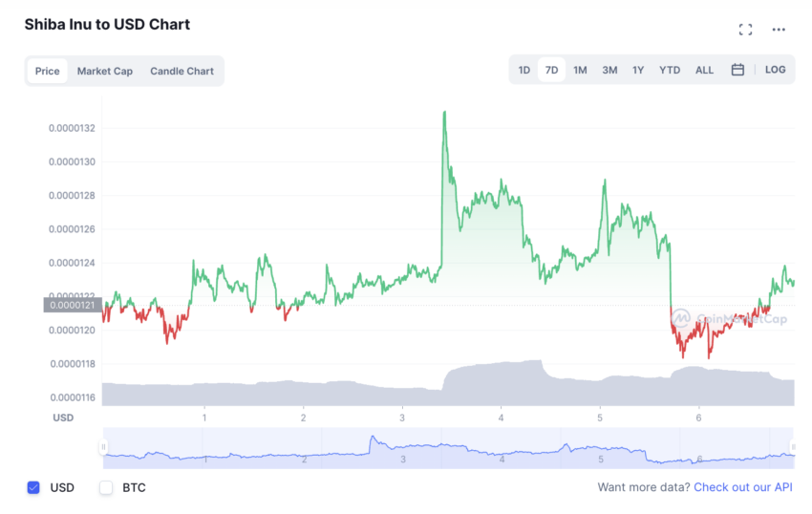812x514 pixels.
Task: Select the YTD time range
Action: pos(670,70)
